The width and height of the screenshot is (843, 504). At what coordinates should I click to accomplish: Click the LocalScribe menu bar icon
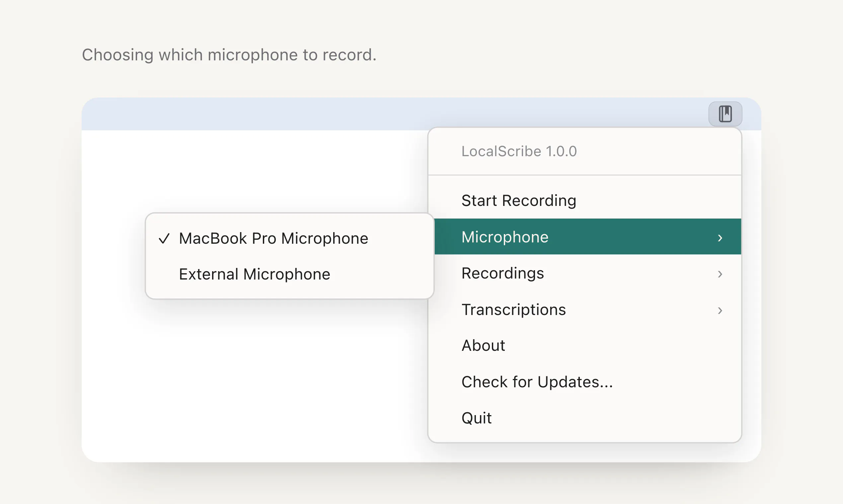coord(725,114)
